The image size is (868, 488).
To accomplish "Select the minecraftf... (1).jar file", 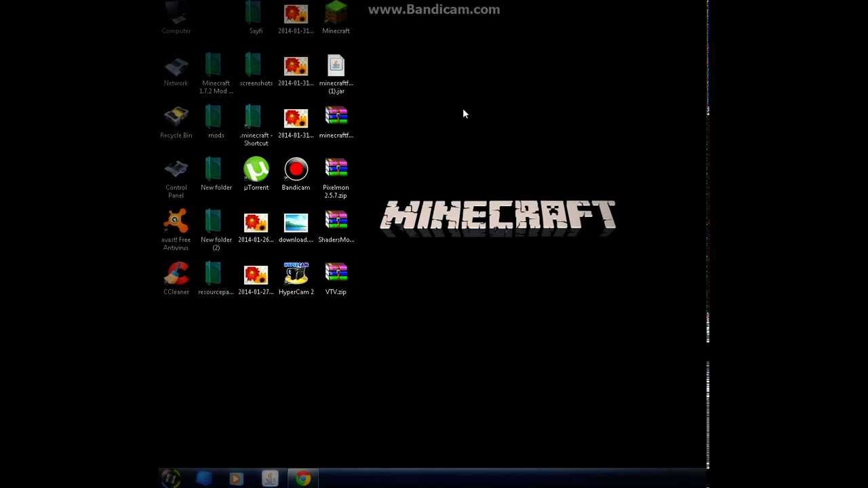I will coord(336,74).
